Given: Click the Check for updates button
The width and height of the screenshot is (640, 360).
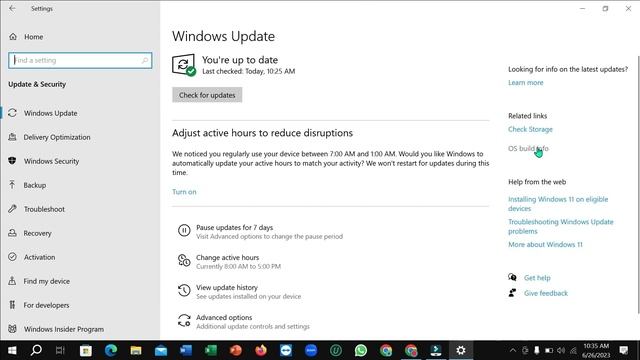Looking at the screenshot, I should (x=207, y=95).
